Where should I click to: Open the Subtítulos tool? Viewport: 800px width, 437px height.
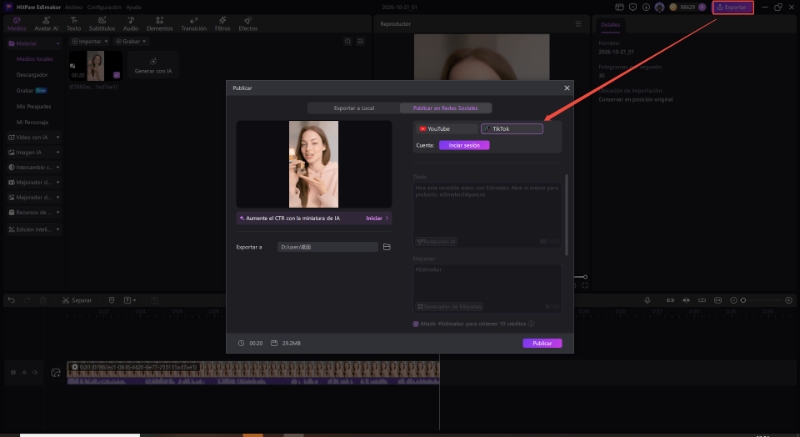pos(102,24)
